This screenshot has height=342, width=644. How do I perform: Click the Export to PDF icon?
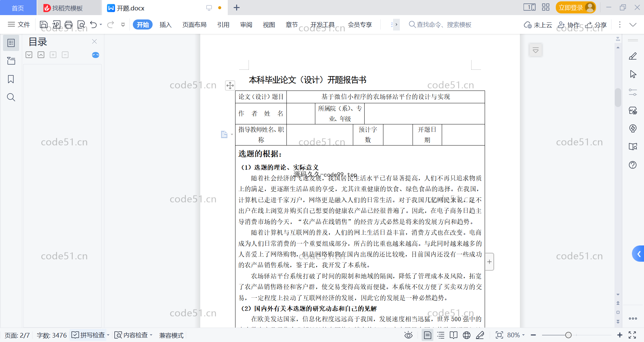[56, 24]
